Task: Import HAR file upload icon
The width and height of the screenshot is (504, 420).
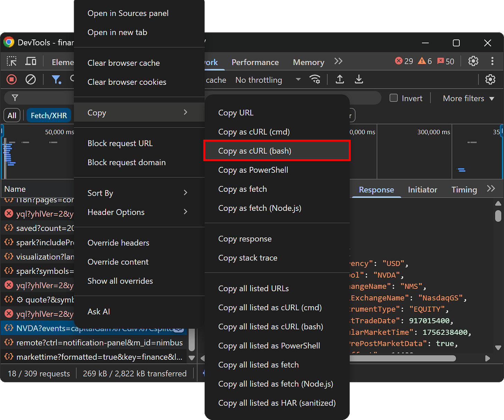Action: click(340, 80)
